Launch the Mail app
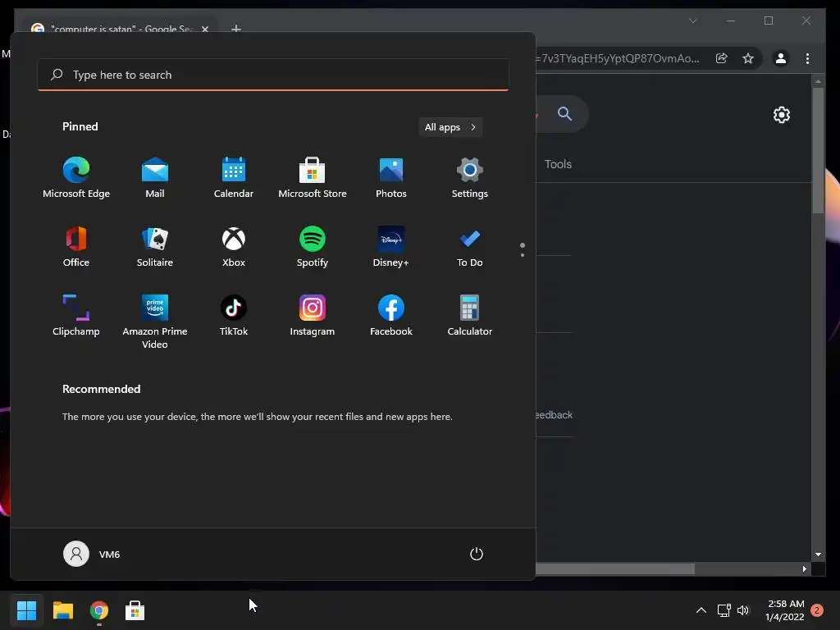840x630 pixels. coord(155,177)
